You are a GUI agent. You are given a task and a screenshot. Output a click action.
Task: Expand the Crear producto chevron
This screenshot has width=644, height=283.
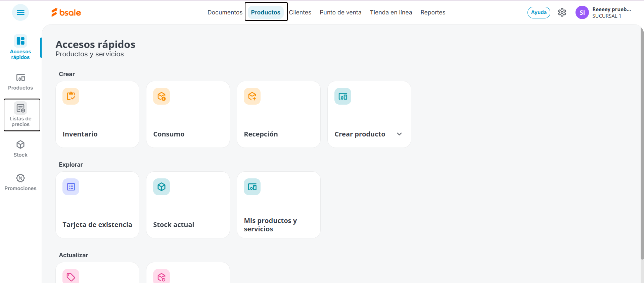(399, 134)
